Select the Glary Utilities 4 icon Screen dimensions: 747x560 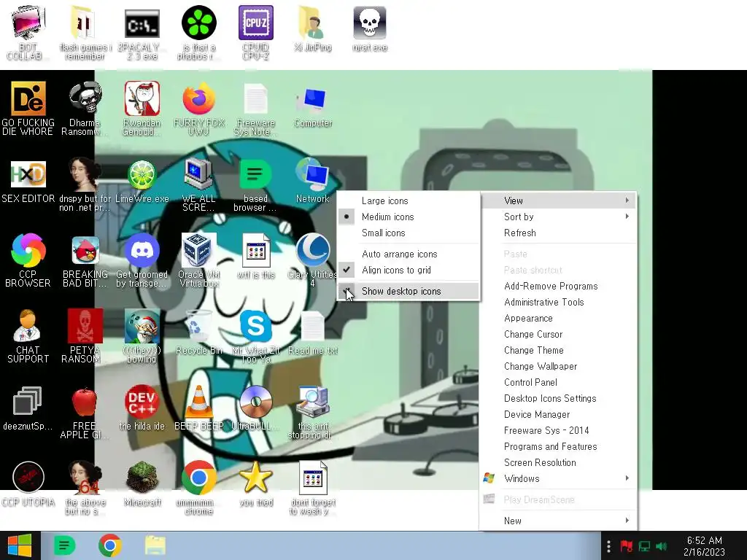pyautogui.click(x=312, y=250)
